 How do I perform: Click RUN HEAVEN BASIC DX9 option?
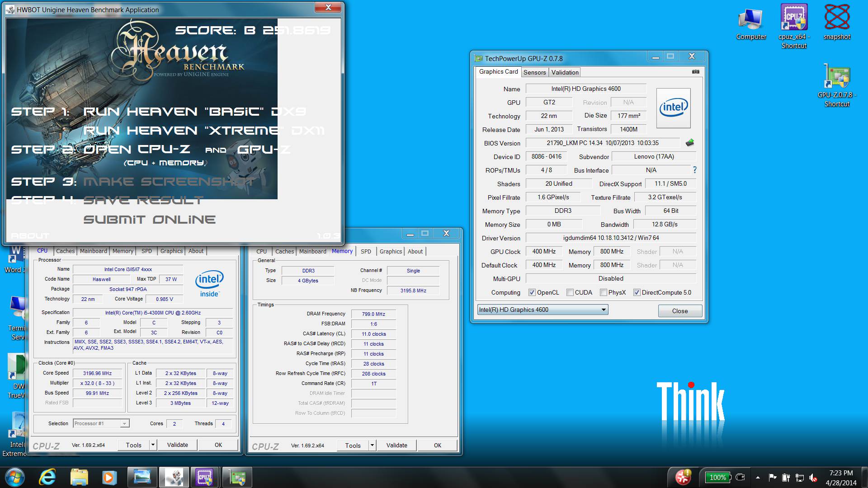[195, 112]
